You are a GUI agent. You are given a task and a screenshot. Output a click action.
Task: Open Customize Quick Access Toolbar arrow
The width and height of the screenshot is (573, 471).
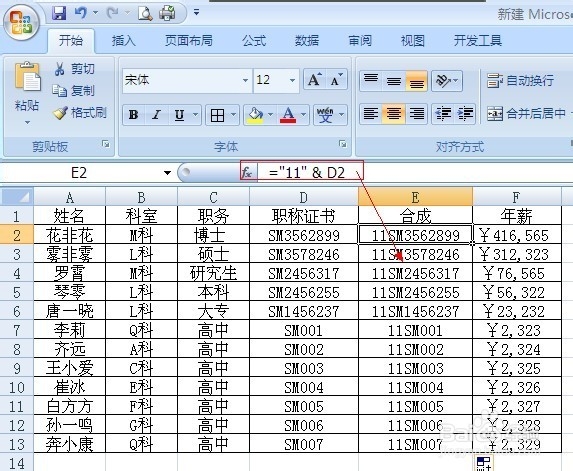click(197, 13)
